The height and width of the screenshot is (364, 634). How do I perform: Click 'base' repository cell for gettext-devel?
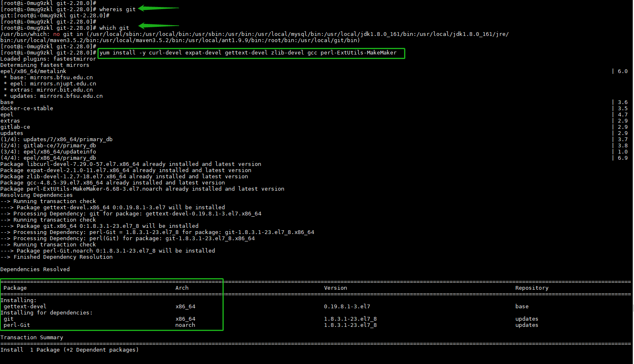point(522,307)
